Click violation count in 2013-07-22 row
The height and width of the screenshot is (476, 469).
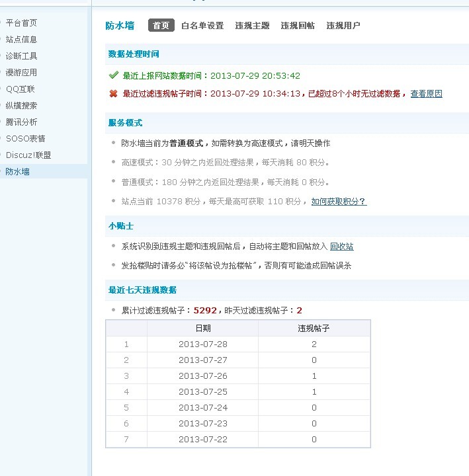pyautogui.click(x=314, y=439)
